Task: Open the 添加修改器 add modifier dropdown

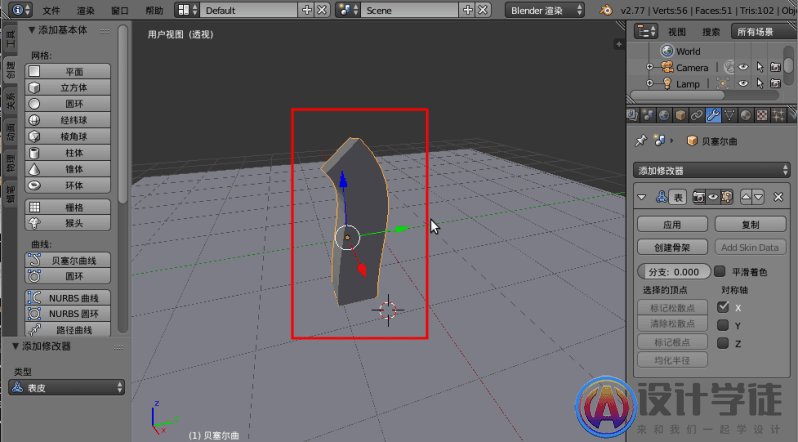Action: [x=711, y=171]
